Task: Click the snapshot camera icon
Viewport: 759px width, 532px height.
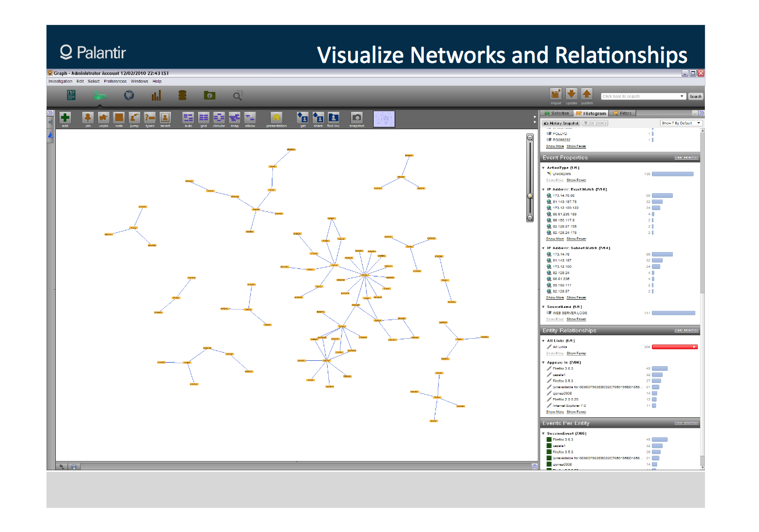Action: tap(357, 117)
